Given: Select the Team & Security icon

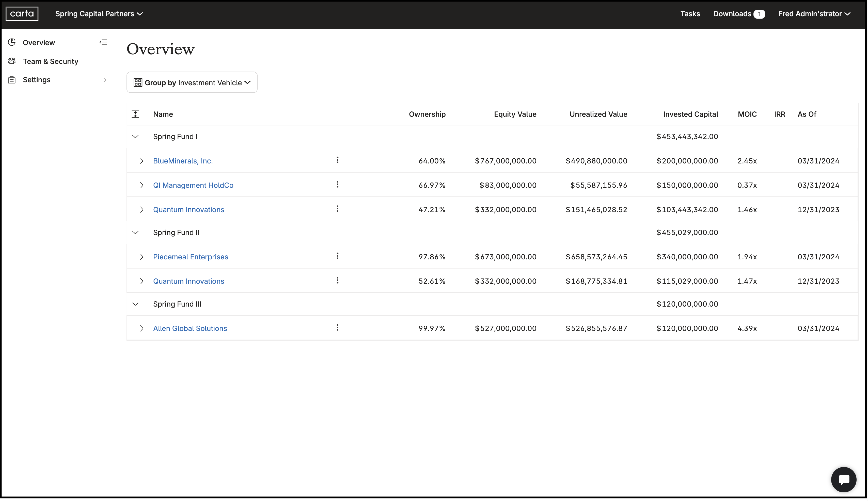Looking at the screenshot, I should click(x=11, y=61).
